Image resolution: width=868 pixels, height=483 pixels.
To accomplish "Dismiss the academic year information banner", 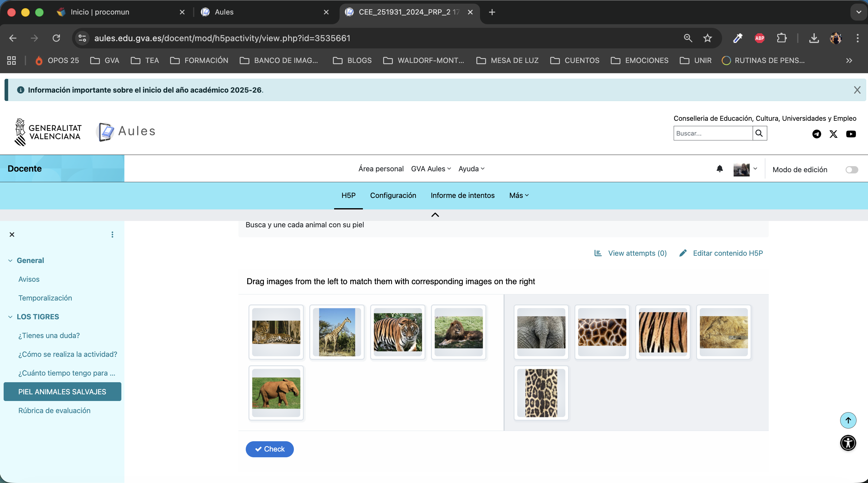I will point(857,90).
